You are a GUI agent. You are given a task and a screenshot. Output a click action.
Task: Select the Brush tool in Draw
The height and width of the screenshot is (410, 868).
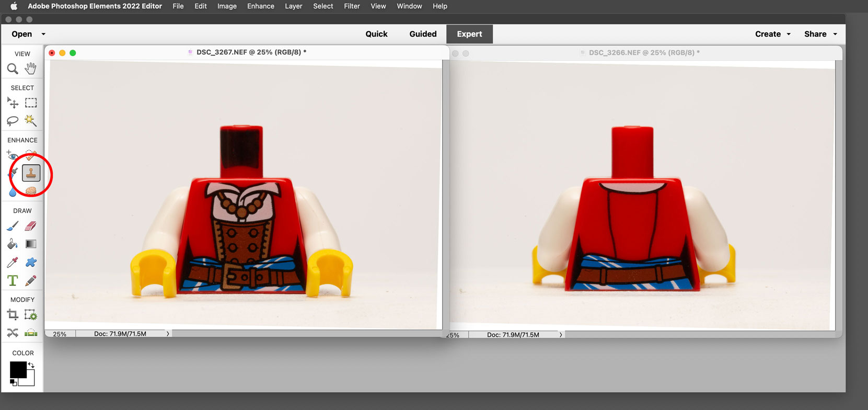point(13,226)
